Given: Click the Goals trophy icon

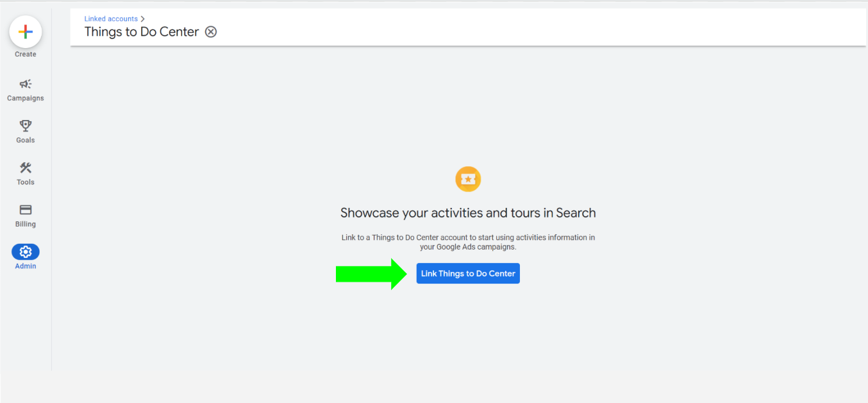Looking at the screenshot, I should coord(26,126).
